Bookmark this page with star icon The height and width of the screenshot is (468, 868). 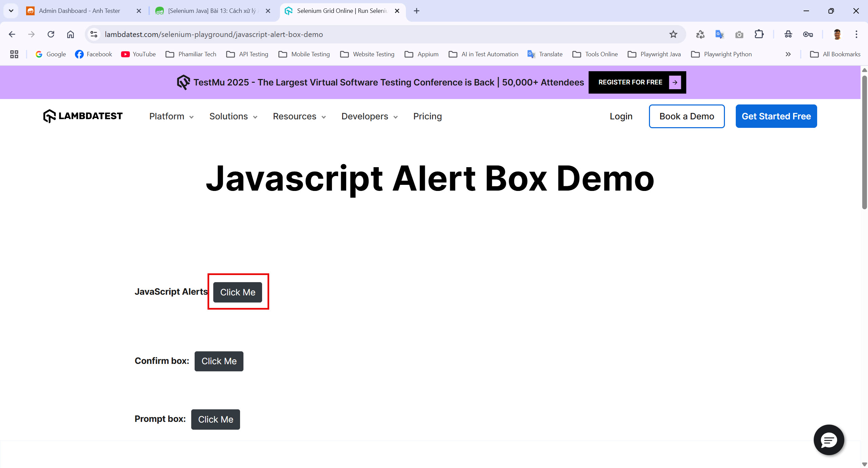pos(673,34)
